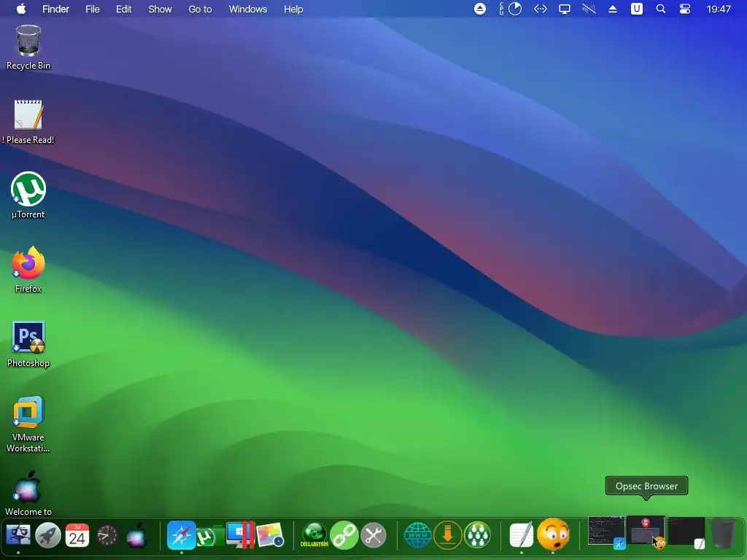This screenshot has height=560, width=747.
Task: Open the Trash in the dock
Action: pos(722,533)
